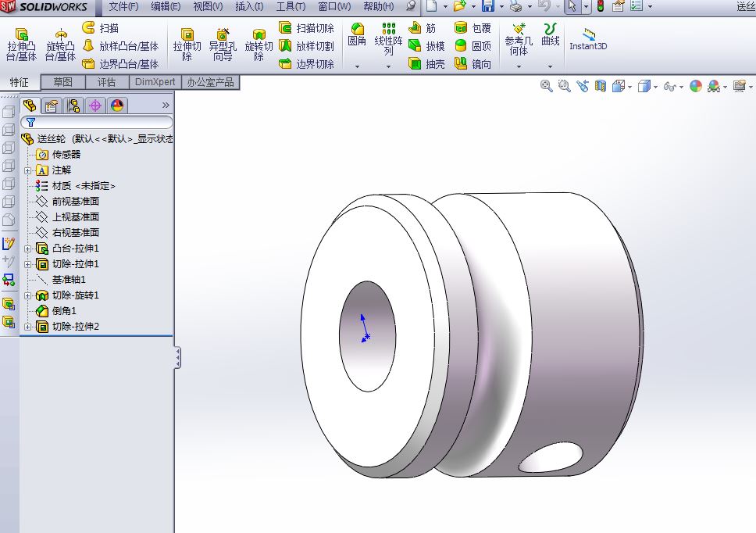Click the Rib (筋) tool
Screen dimensions: 756x533
422,28
